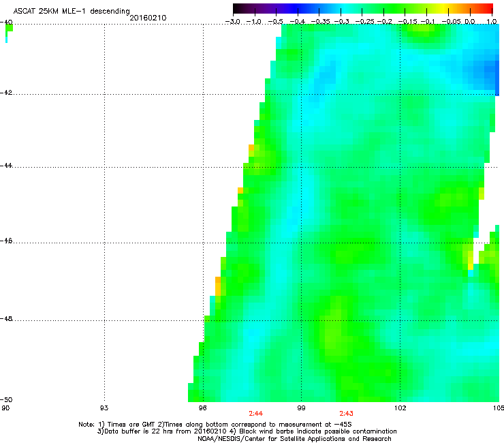504x443 pixels.
Task: Click the longitude label 90
Action: pos(5,408)
